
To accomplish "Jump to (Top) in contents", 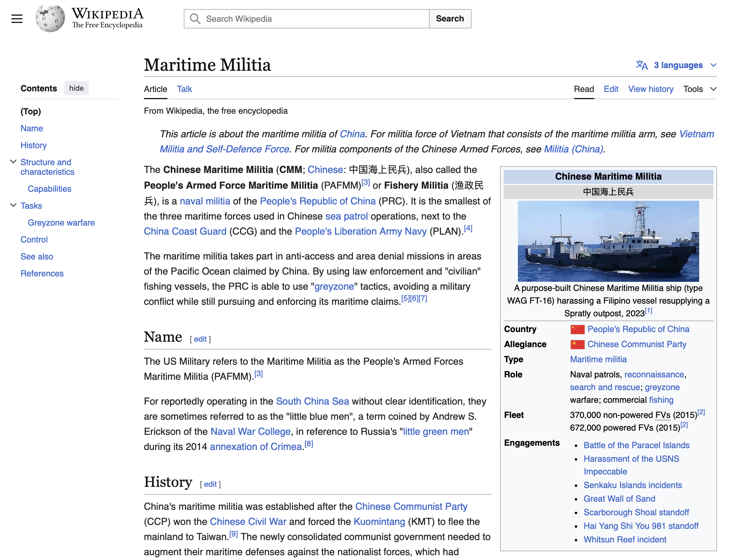I will (31, 111).
